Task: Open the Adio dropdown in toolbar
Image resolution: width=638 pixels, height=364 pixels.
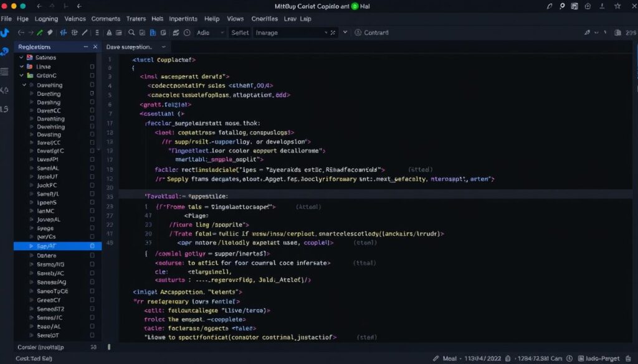Action: (x=210, y=32)
